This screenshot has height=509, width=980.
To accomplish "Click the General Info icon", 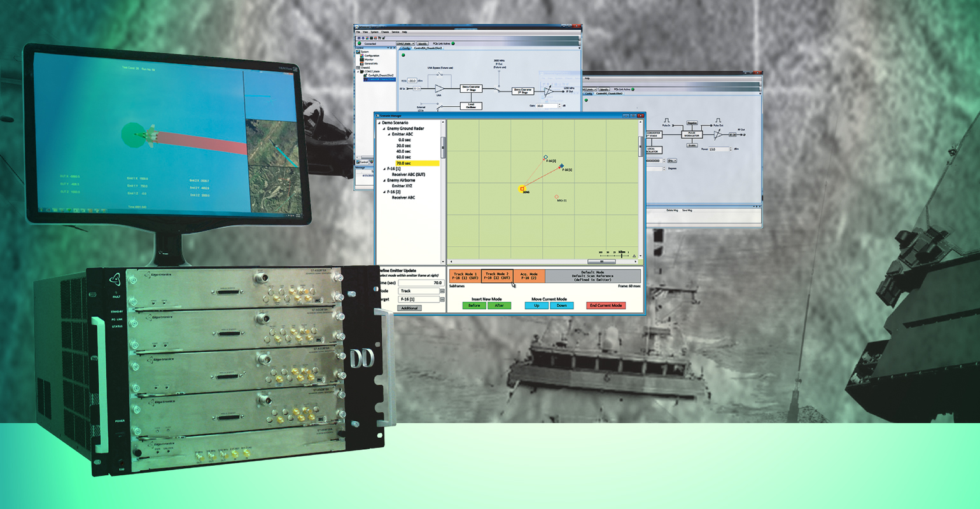I will [x=361, y=64].
